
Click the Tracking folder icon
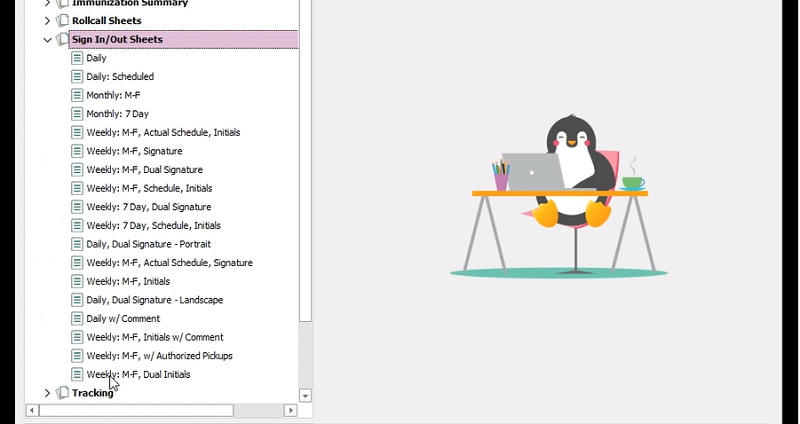tap(63, 393)
